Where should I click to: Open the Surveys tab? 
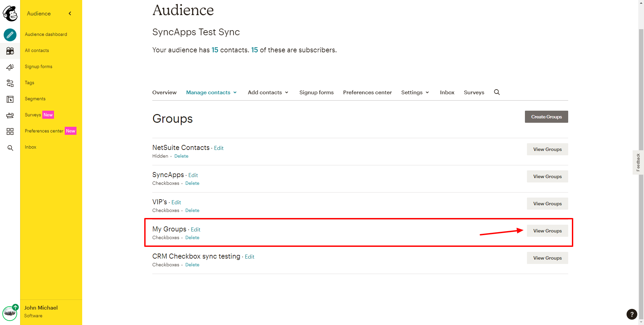(x=474, y=93)
